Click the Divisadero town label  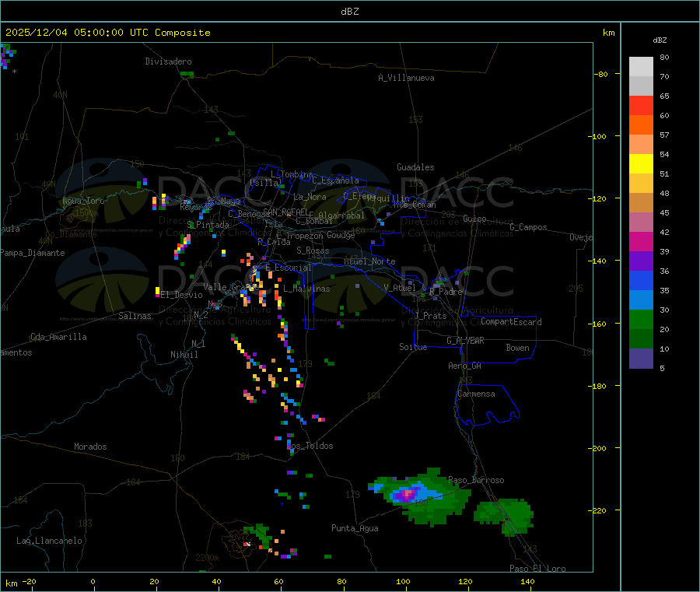coord(168,61)
